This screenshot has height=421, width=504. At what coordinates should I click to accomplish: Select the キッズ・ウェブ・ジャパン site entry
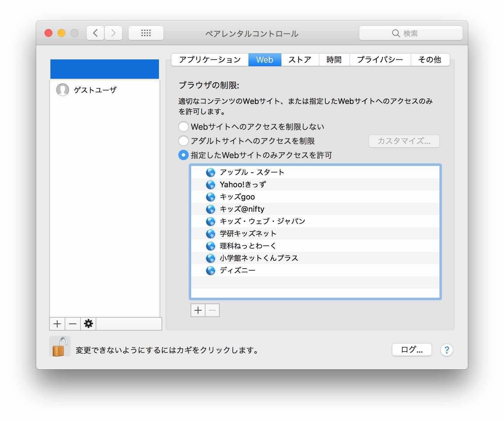click(x=315, y=221)
